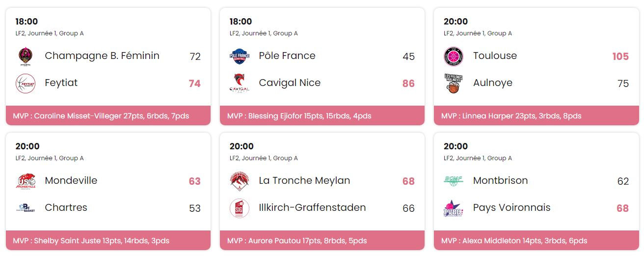Click the Chartres Basket logo

(x=26, y=208)
